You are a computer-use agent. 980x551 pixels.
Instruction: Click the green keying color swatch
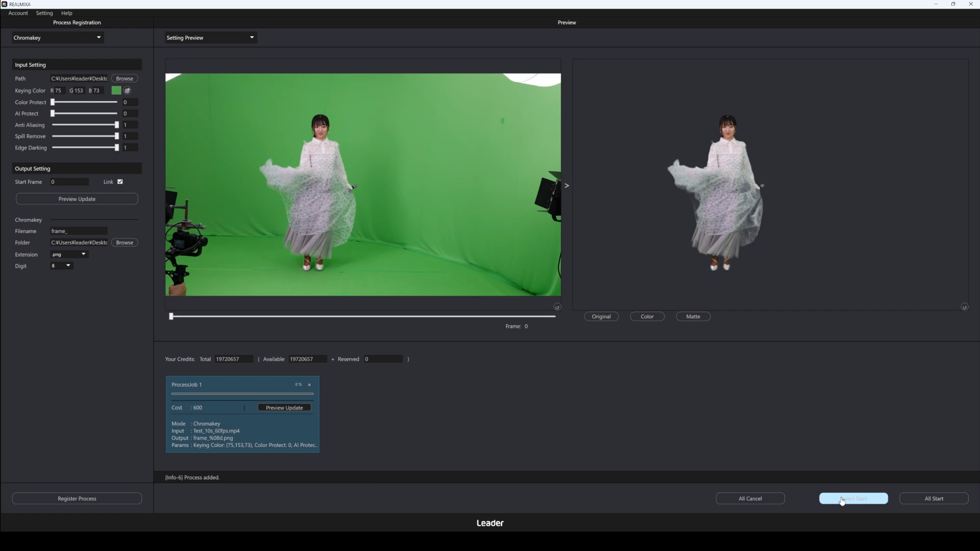coord(116,90)
